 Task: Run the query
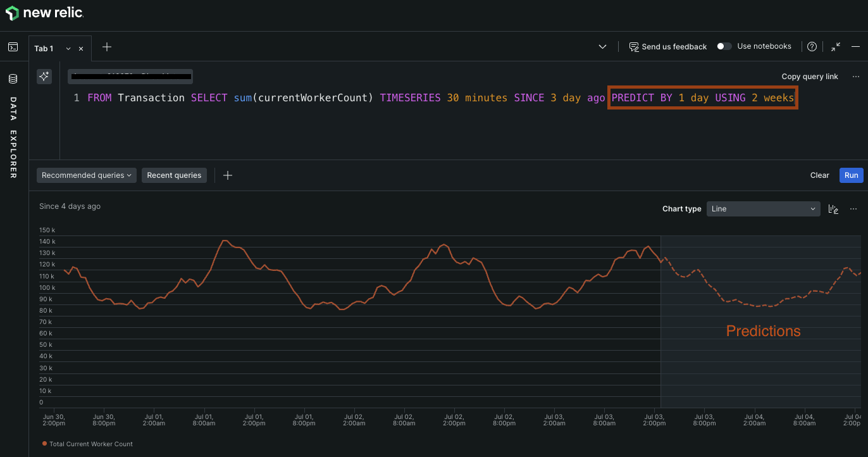851,175
